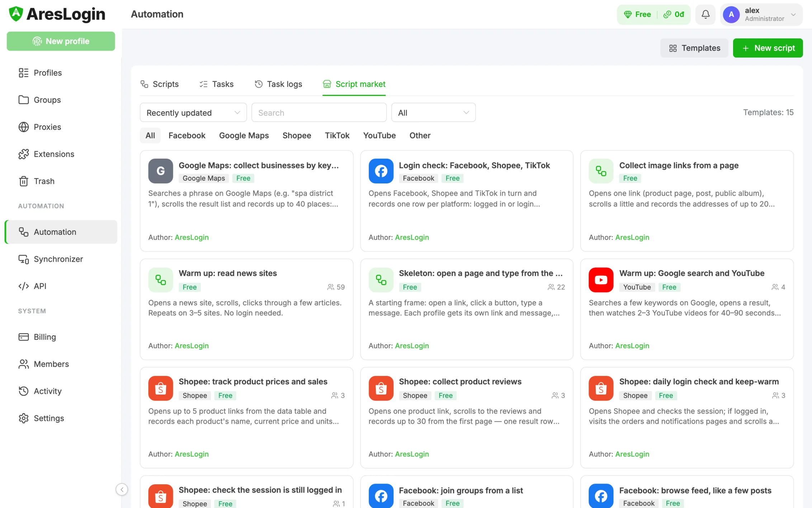The image size is (812, 508).
Task: Filter scripts by the TikTok category
Action: 337,136
